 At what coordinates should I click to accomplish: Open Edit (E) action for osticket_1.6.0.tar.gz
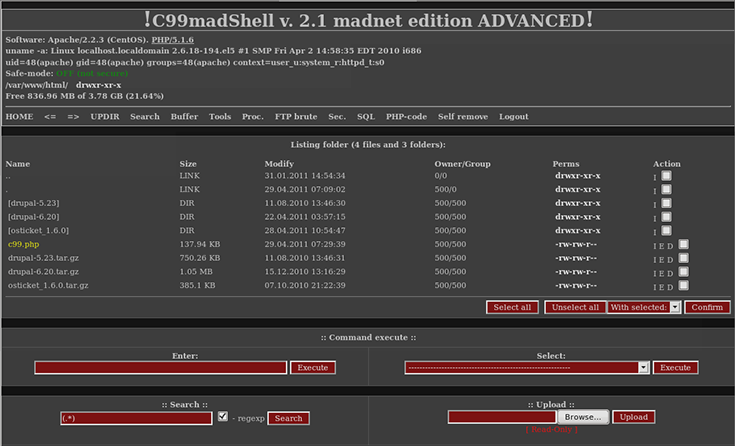coord(662,287)
